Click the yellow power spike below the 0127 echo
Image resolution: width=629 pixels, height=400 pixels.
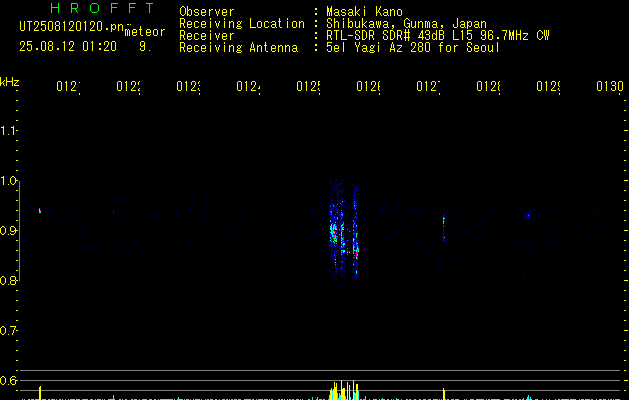tap(444, 394)
